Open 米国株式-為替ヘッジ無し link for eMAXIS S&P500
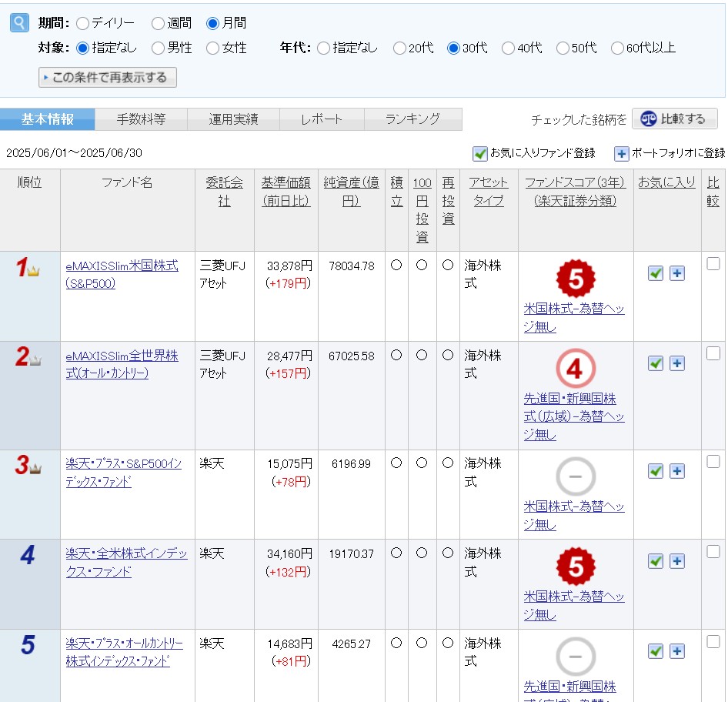The height and width of the screenshot is (702, 728). [574, 318]
